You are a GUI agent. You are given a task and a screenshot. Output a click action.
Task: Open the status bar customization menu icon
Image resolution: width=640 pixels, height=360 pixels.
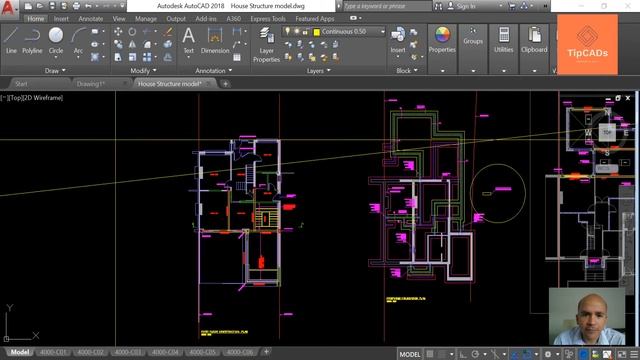[634, 354]
